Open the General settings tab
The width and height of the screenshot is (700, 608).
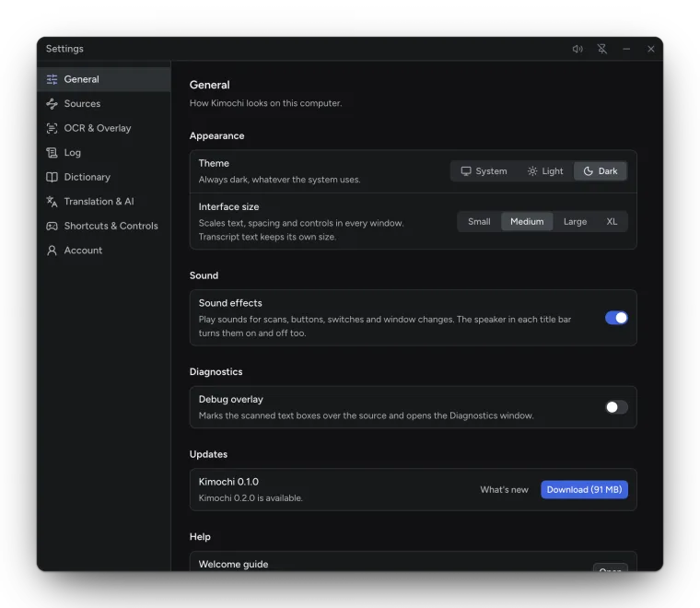104,79
